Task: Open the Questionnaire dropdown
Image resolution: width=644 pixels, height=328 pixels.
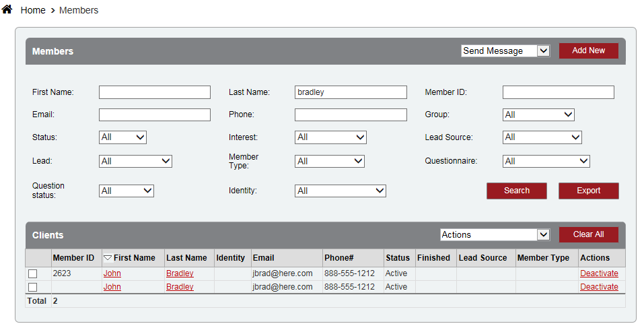Action: pos(546,162)
